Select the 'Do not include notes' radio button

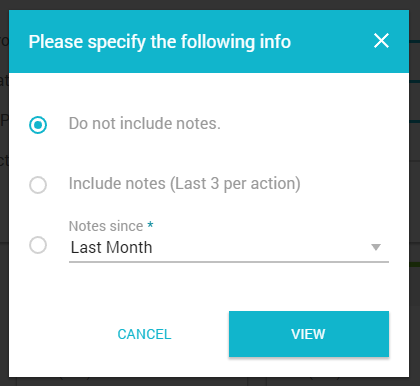[38, 125]
